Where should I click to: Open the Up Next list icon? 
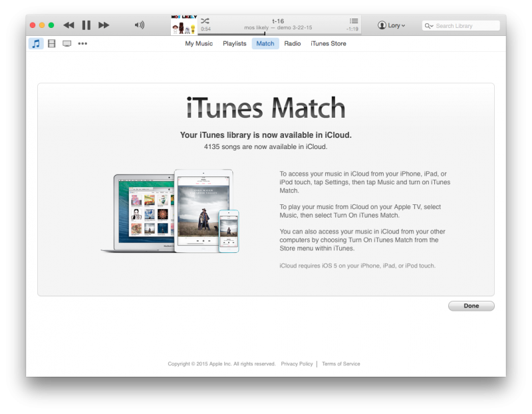(x=354, y=21)
